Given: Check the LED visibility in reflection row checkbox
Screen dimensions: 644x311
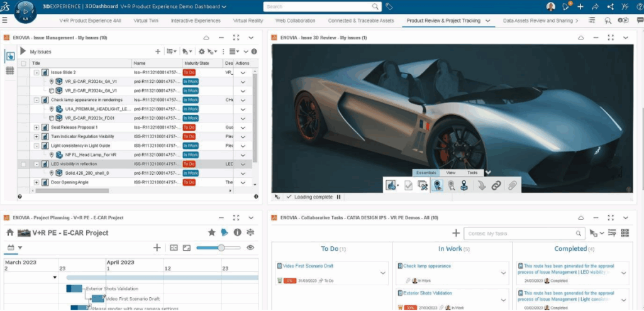Looking at the screenshot, I should 23,164.
